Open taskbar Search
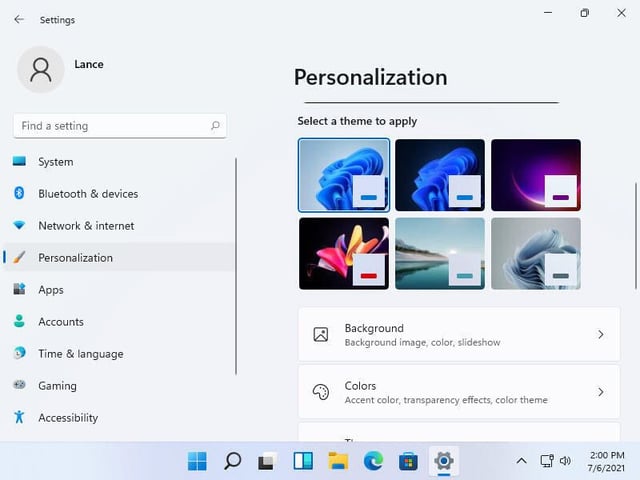Viewport: 640px width, 480px height. pyautogui.click(x=233, y=461)
